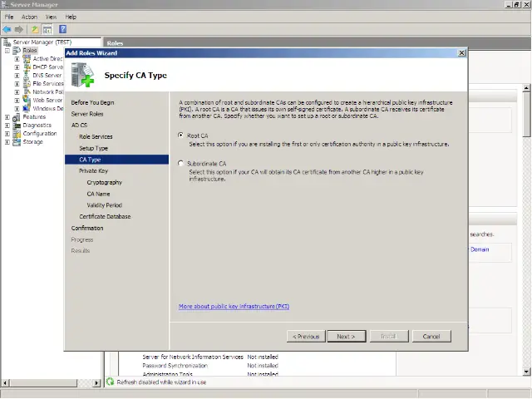Open More about public key infrastructure link
Viewport: 532px width, 399px height.
234,307
